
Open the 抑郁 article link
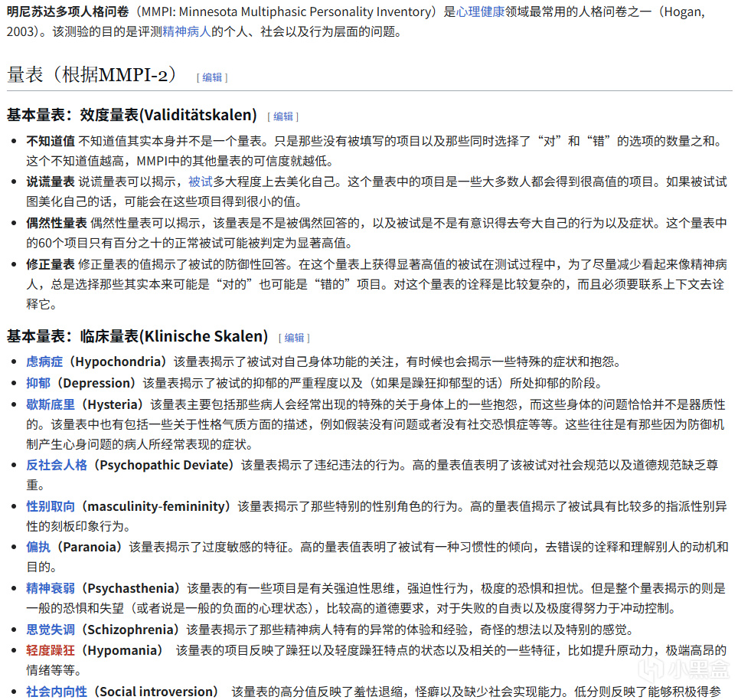38,383
